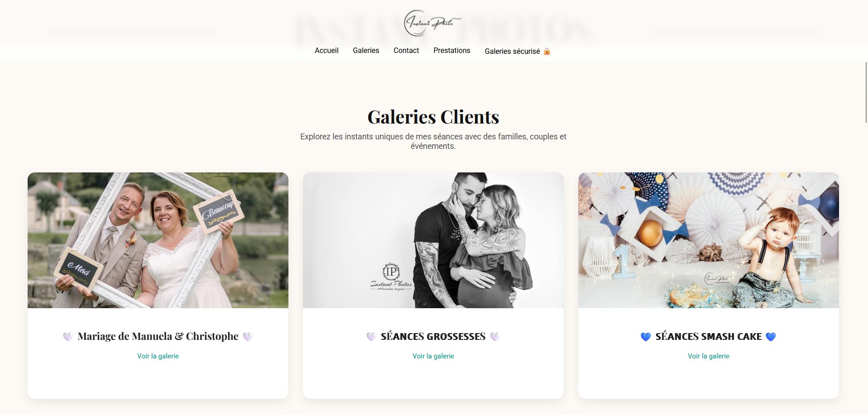The image size is (868, 415).
Task: Open the wedding couple photo thumbnail
Action: click(158, 240)
